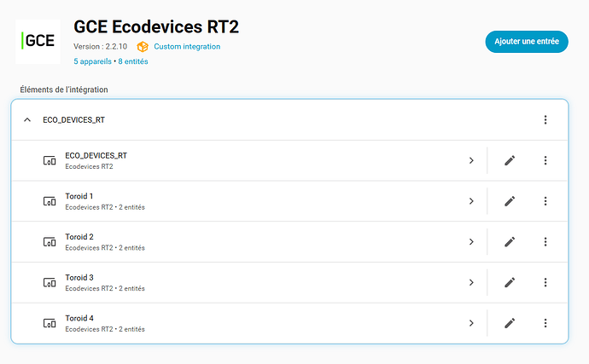This screenshot has width=589, height=364.
Task: Open three-dot menu for Toroid 1
Action: [x=545, y=201]
